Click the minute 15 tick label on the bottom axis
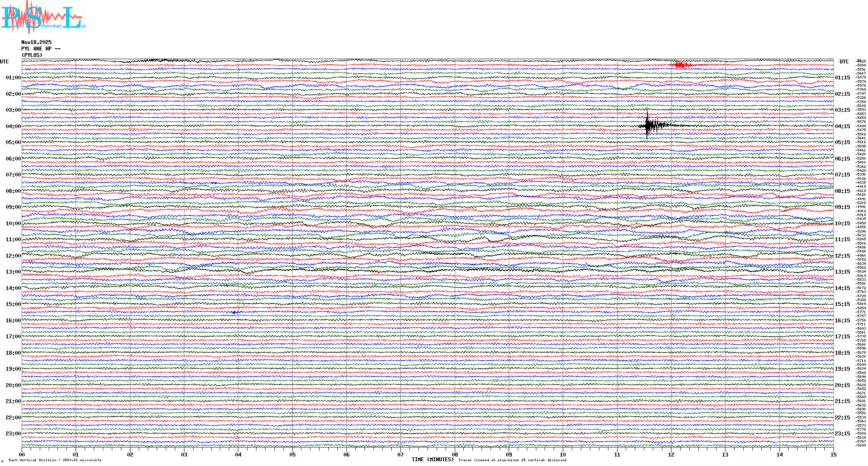The width and height of the screenshot is (868, 466). [x=833, y=455]
